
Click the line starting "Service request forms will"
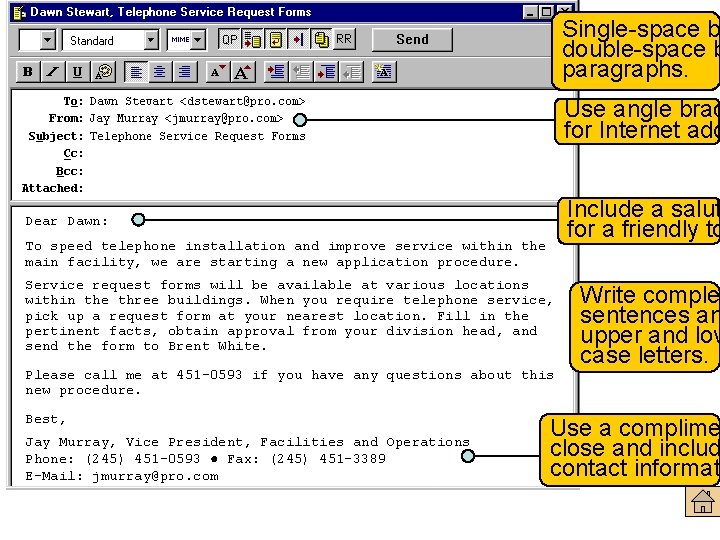pos(277,285)
